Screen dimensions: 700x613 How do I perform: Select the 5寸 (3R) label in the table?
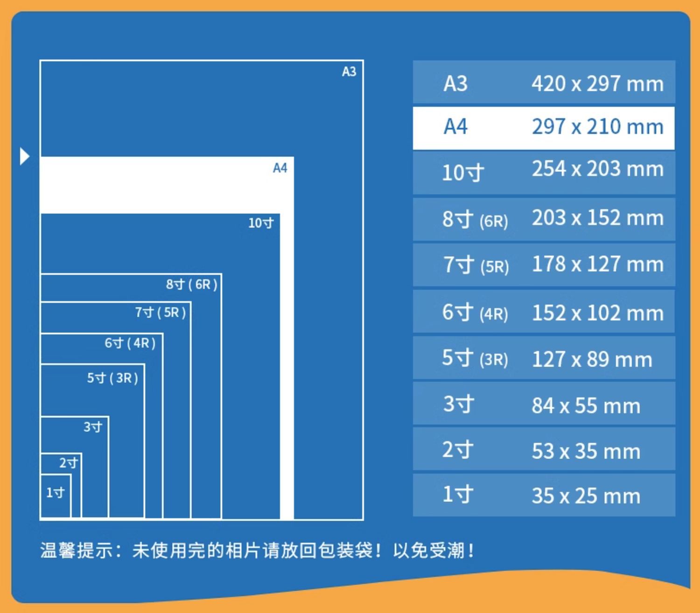475,358
